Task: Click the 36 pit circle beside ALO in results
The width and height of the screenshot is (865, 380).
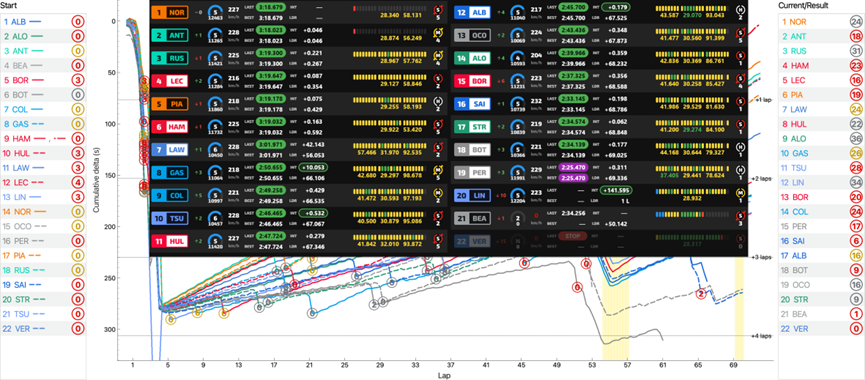Action: click(x=856, y=139)
